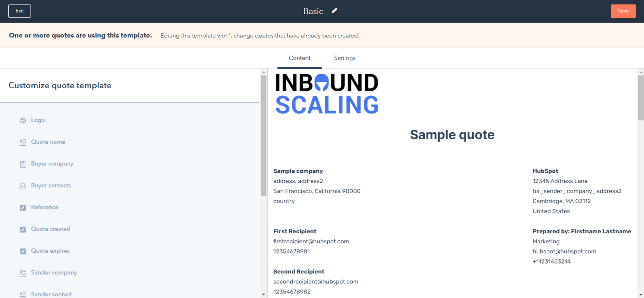Click the 12354678981 phone number
The height and width of the screenshot is (298, 644).
292,252
